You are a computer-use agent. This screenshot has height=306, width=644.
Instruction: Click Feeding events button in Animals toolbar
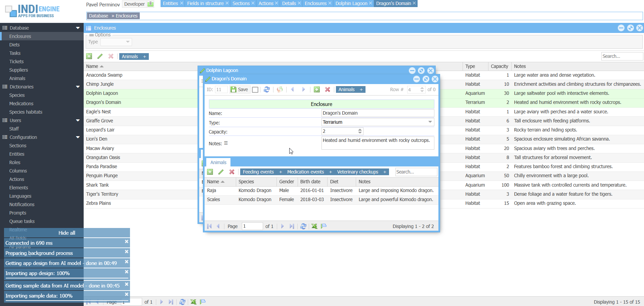tap(258, 172)
